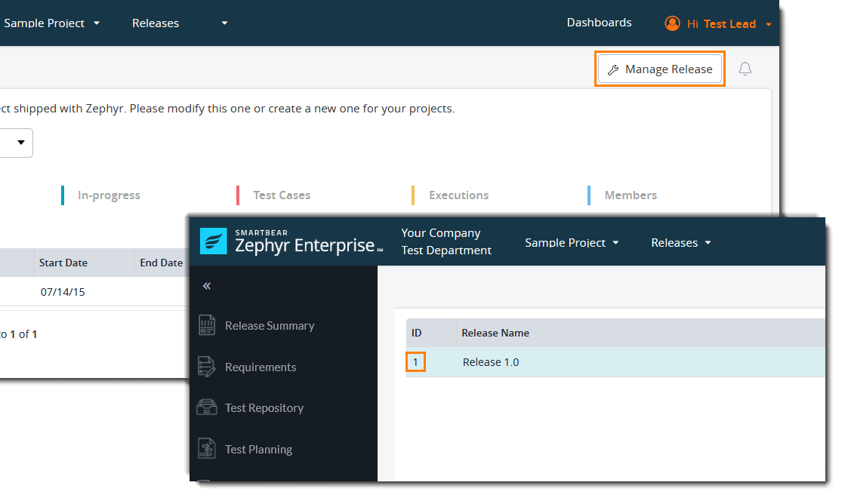Select the Test Repository drawer icon

[206, 408]
